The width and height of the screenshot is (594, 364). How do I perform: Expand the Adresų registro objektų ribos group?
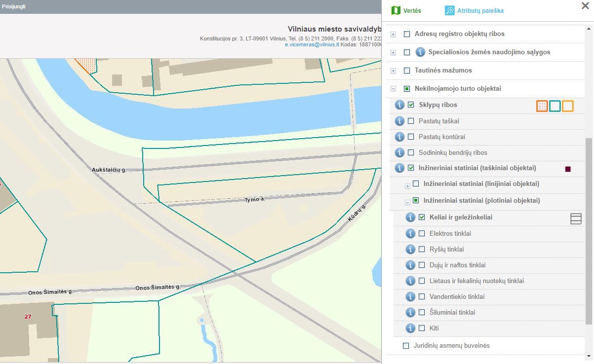394,35
